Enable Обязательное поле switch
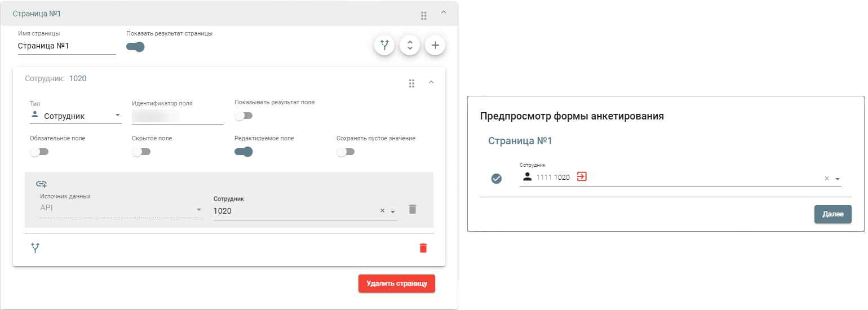 pos(39,152)
